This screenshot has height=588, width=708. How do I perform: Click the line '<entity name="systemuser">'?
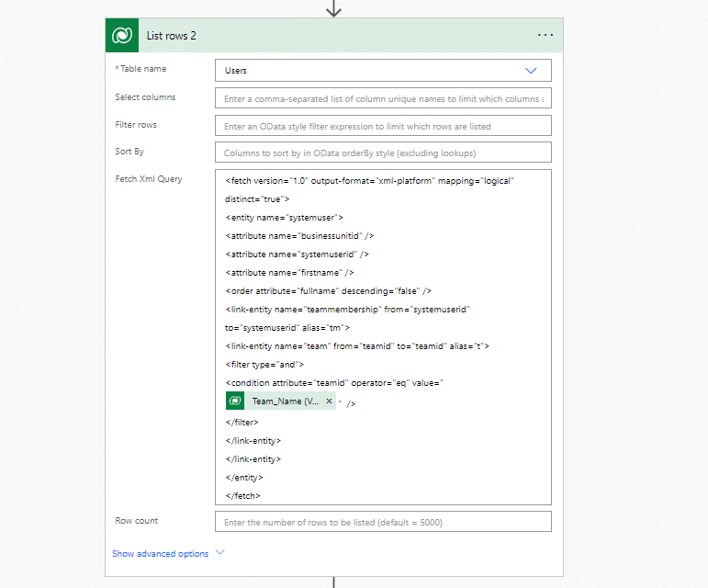tap(284, 218)
